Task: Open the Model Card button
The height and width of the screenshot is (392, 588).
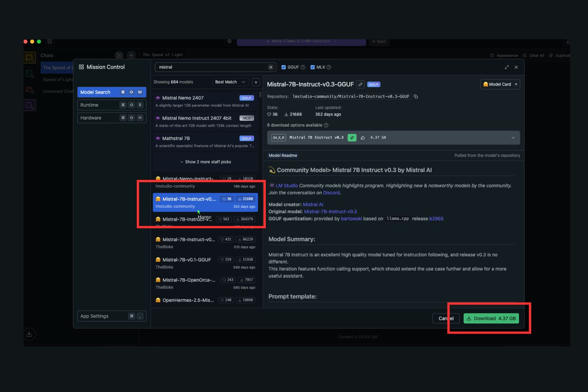Action: pos(500,84)
